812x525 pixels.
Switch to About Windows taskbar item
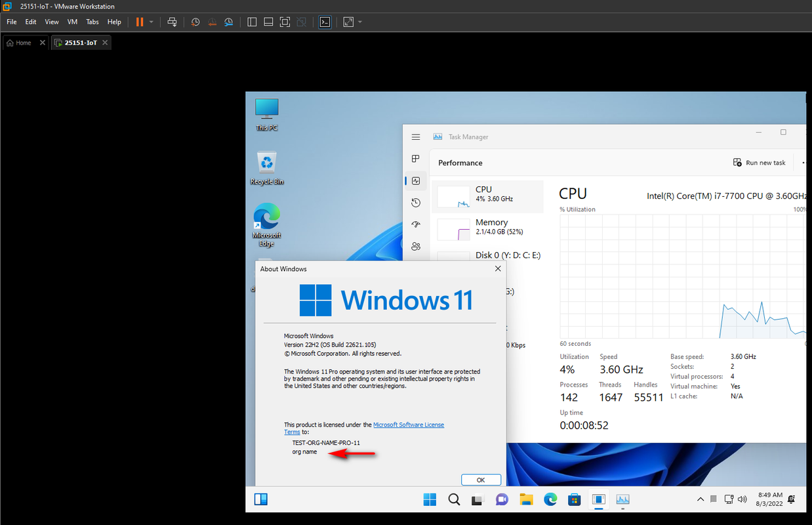598,499
